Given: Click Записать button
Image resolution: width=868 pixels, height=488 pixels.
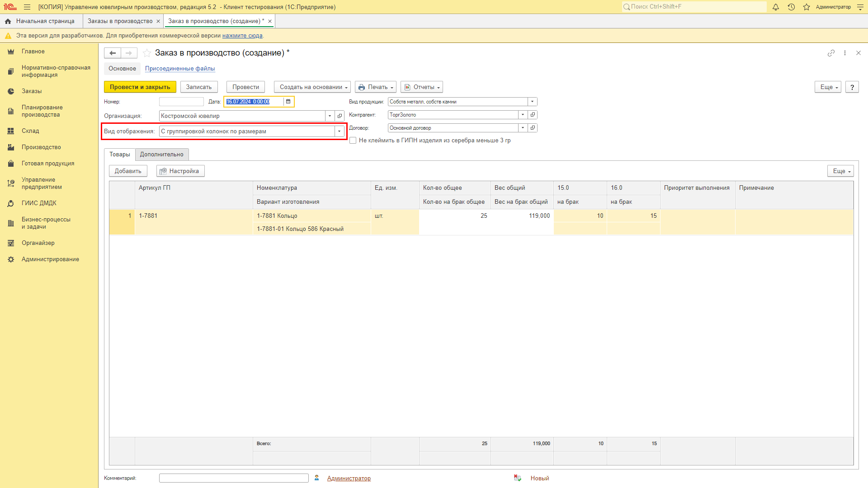Looking at the screenshot, I should click(x=199, y=87).
